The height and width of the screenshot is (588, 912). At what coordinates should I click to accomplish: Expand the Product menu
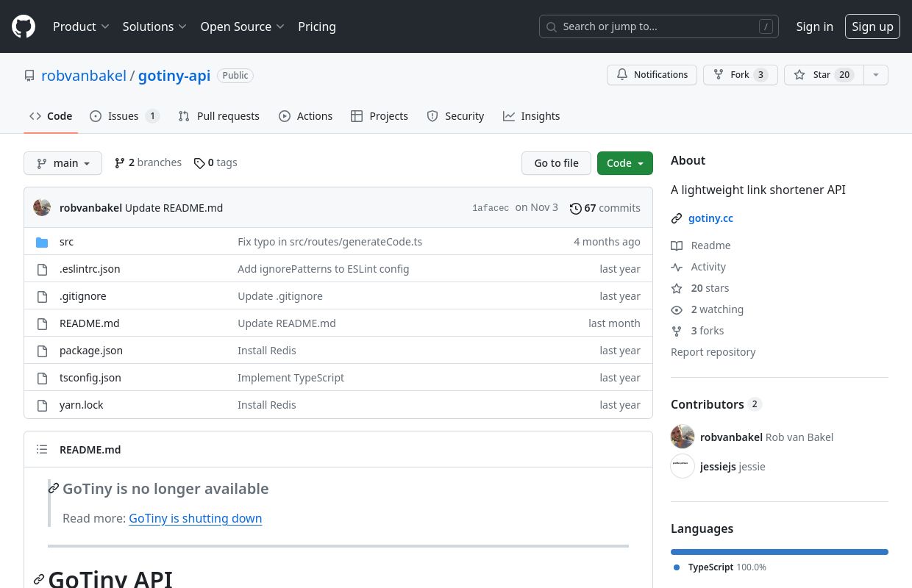pyautogui.click(x=81, y=26)
